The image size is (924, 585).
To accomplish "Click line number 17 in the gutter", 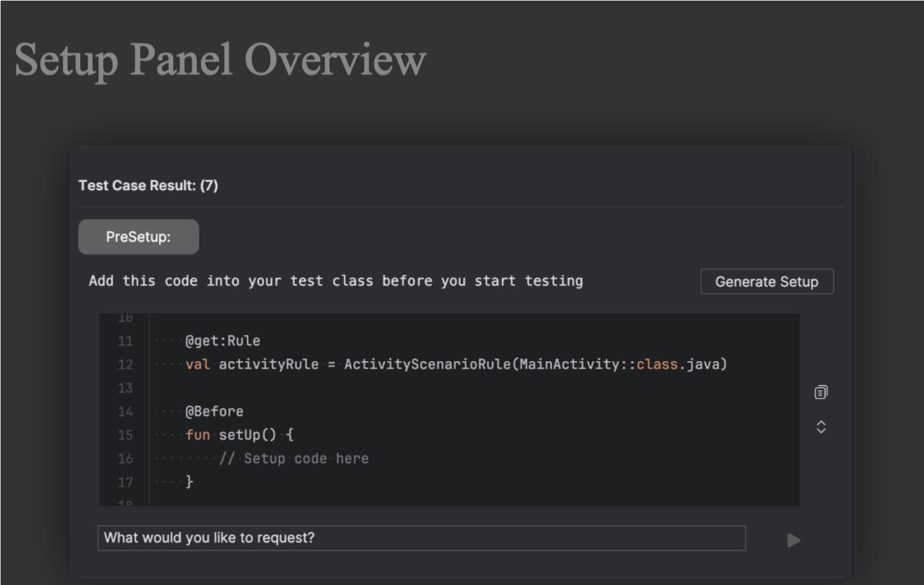I will (x=125, y=483).
